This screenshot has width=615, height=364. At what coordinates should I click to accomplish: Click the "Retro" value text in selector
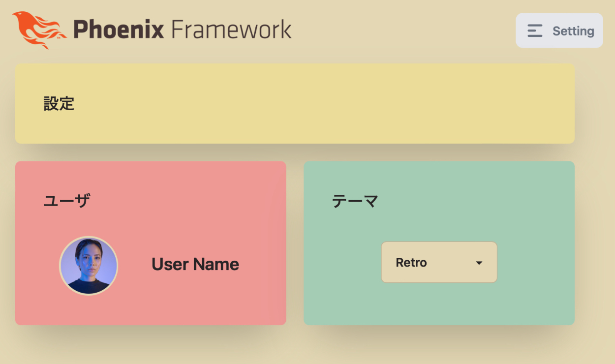tap(411, 263)
